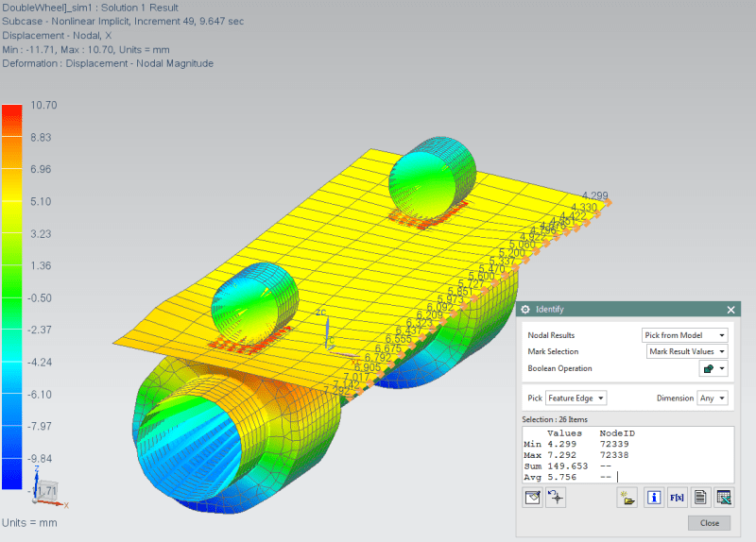Screen dimensions: 756x542
Task: Click NodeID 72338 in results box
Action: coord(614,455)
